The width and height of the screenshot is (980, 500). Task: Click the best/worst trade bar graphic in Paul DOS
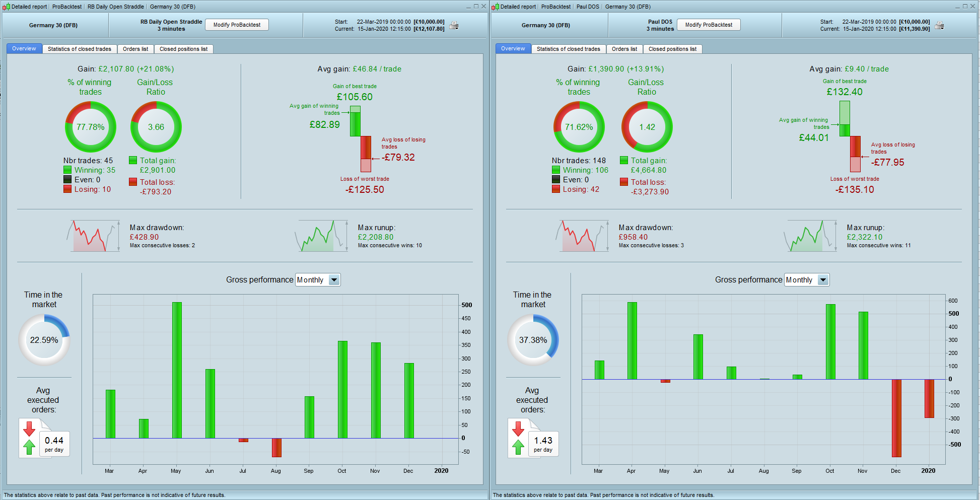pyautogui.click(x=850, y=136)
